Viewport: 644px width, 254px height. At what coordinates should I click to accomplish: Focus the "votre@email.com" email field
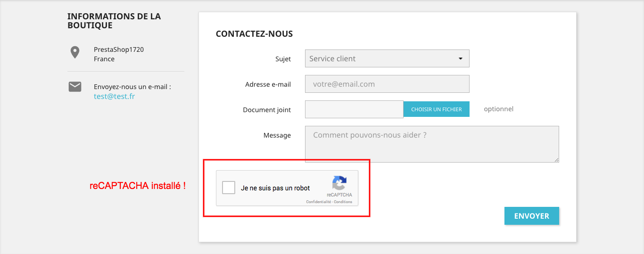tap(387, 84)
